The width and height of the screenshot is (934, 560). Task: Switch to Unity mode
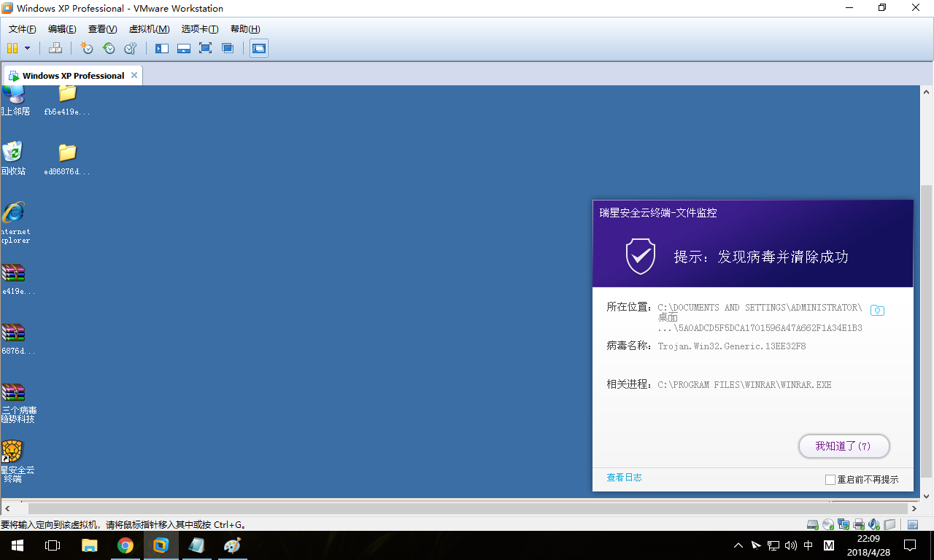pos(228,48)
